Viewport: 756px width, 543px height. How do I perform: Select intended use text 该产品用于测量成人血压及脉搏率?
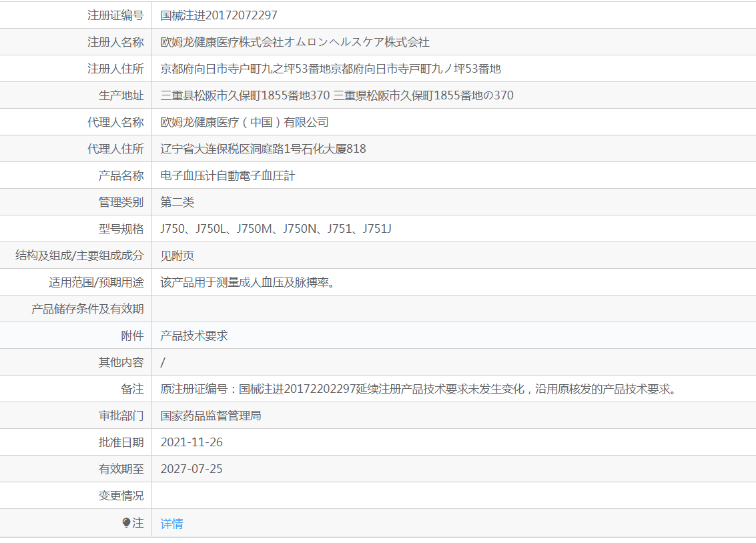(245, 282)
